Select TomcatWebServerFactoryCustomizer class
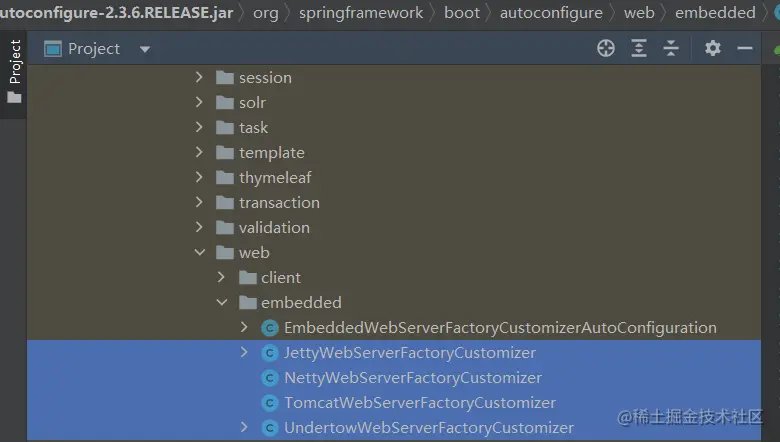Viewport: 780px width, 442px height. (x=419, y=403)
